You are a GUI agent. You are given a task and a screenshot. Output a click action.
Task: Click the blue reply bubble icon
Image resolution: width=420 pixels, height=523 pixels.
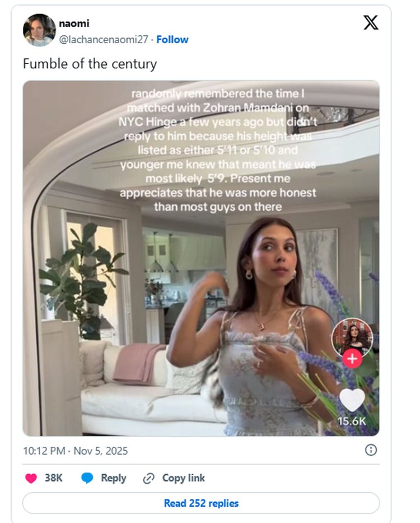click(87, 478)
